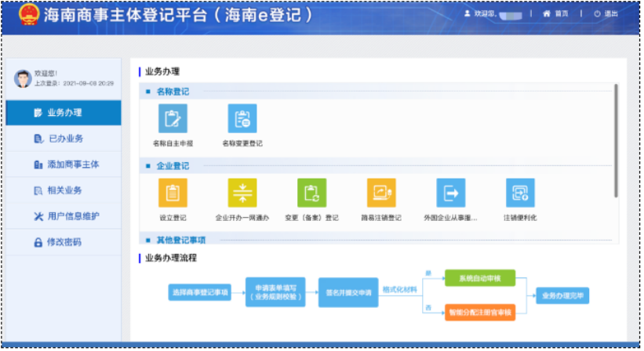Go to 相关业务 in sidebar
The height and width of the screenshot is (351, 644).
click(64, 190)
